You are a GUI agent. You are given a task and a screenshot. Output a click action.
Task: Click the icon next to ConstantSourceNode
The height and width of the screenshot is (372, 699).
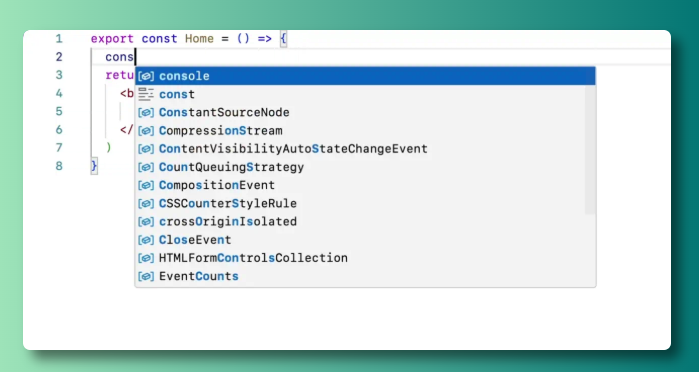pyautogui.click(x=146, y=112)
